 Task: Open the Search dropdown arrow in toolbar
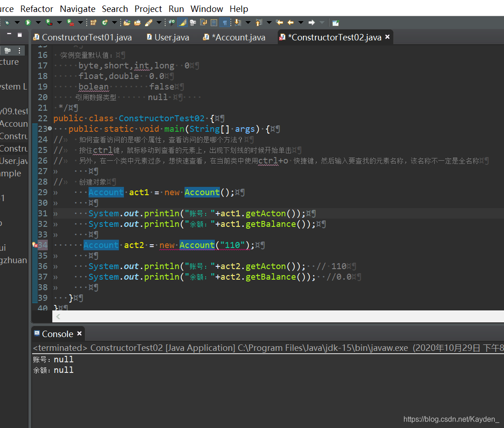pos(159,23)
